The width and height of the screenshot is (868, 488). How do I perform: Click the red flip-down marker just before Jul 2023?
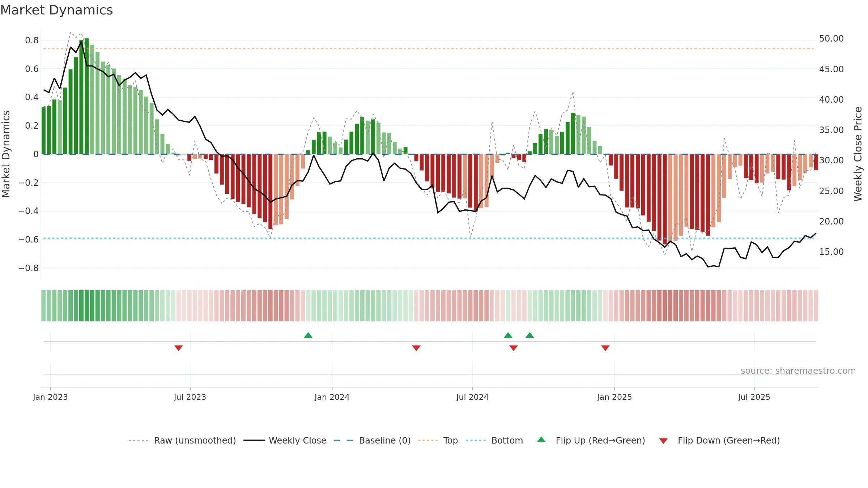[179, 348]
